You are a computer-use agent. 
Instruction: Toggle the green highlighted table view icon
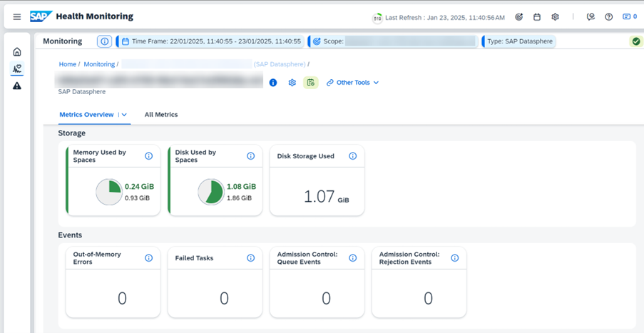tap(310, 83)
